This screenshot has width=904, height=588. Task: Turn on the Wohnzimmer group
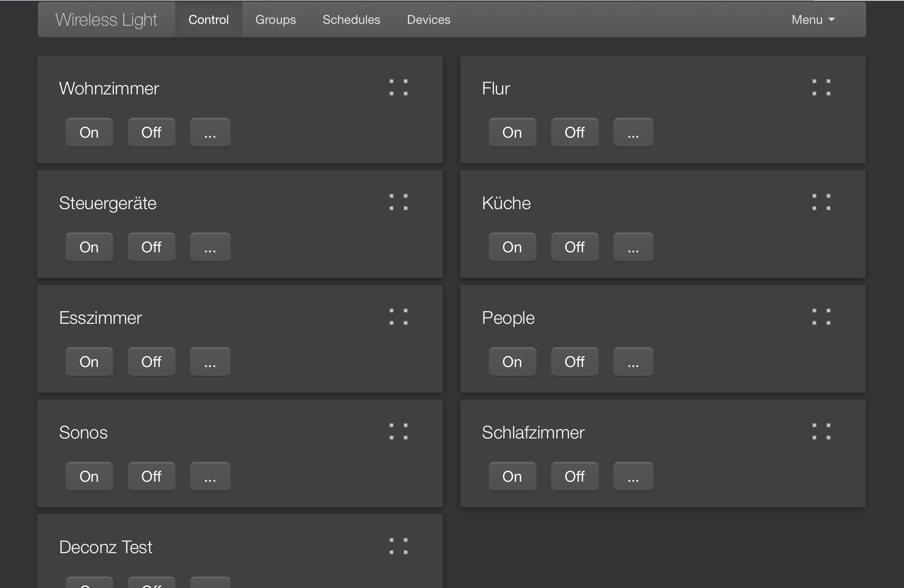tap(89, 132)
